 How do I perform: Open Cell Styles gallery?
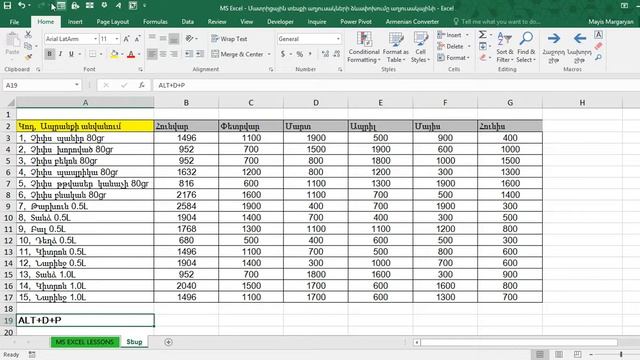click(x=420, y=47)
